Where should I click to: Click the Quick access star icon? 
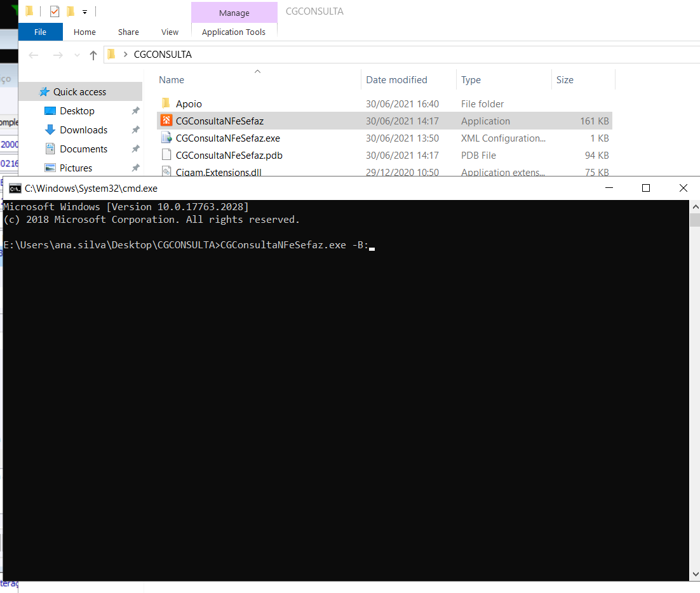(44, 92)
